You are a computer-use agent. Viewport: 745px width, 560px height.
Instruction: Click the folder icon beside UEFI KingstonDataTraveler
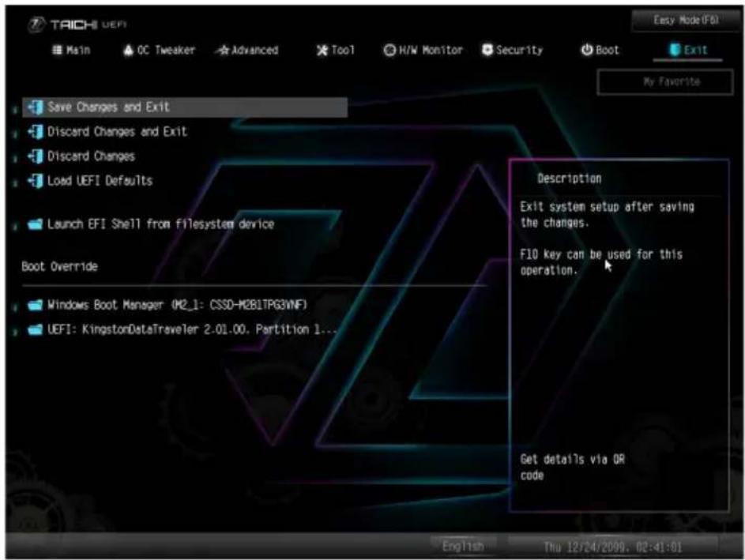36,329
